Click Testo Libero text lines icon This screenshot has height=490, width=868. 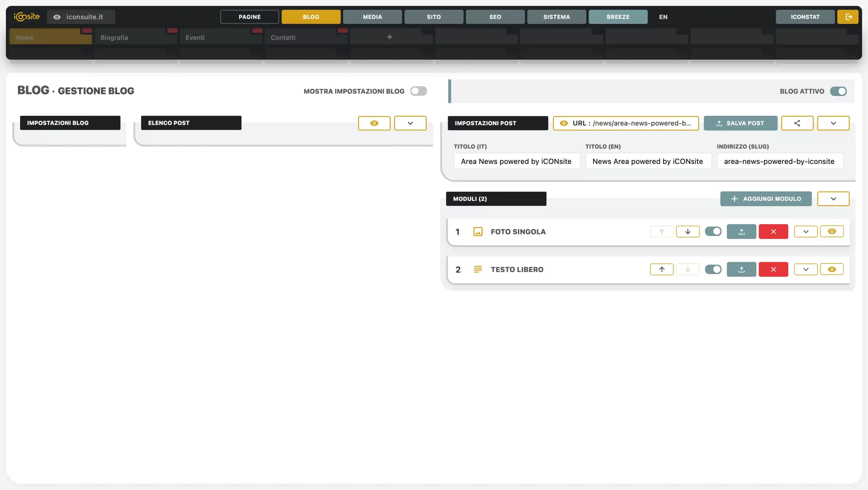tap(478, 269)
